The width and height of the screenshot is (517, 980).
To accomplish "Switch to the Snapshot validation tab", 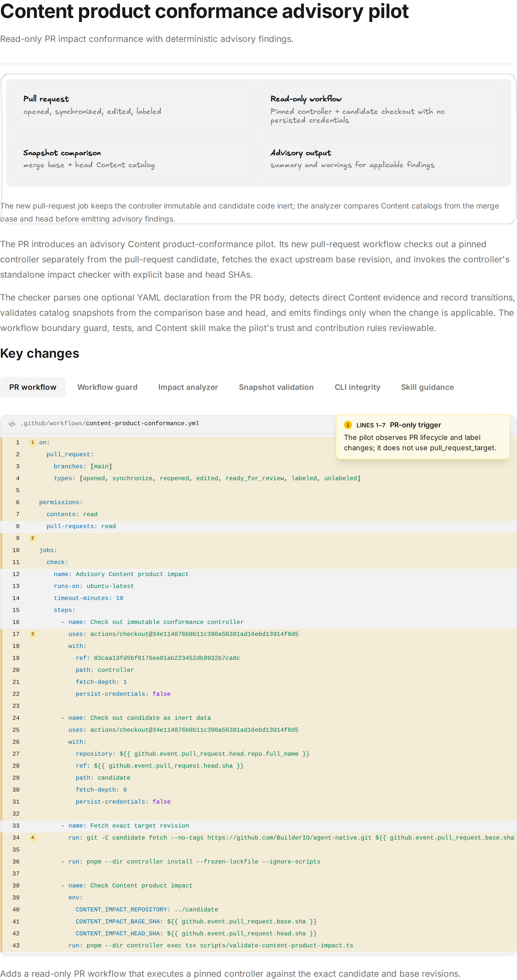I will pyautogui.click(x=276, y=387).
